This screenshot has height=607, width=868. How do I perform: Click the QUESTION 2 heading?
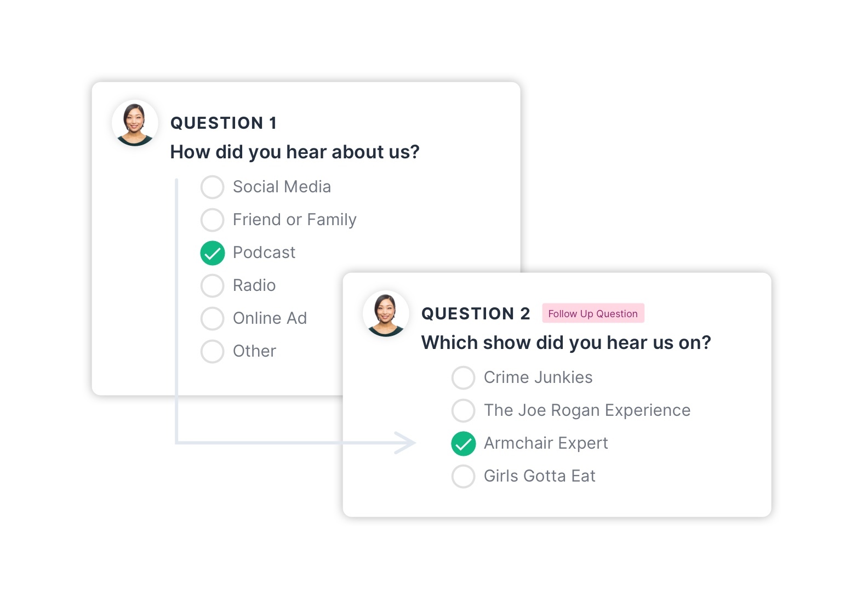(476, 313)
